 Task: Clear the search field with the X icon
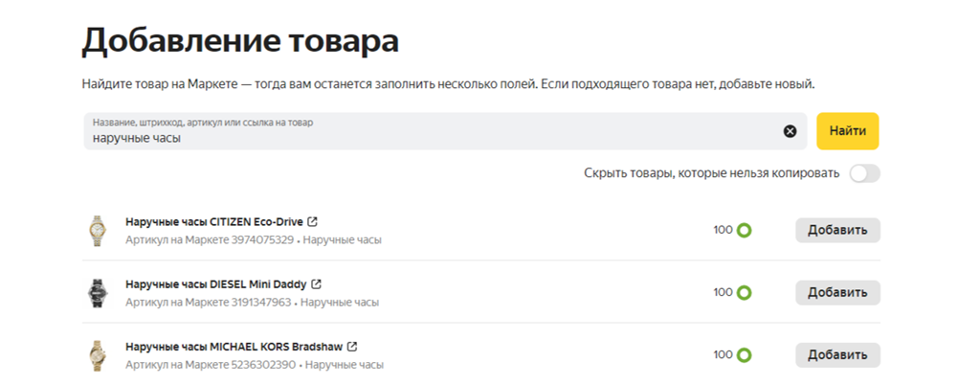pos(790,131)
